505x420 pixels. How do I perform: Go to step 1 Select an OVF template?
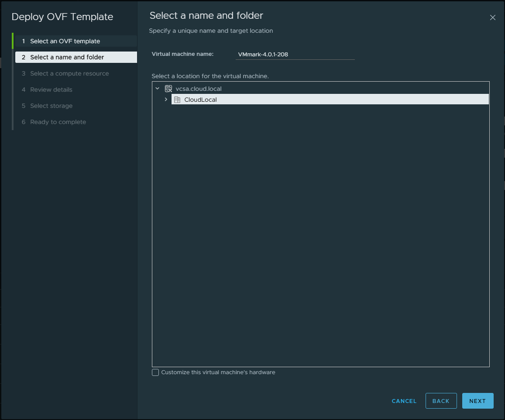tap(76, 41)
